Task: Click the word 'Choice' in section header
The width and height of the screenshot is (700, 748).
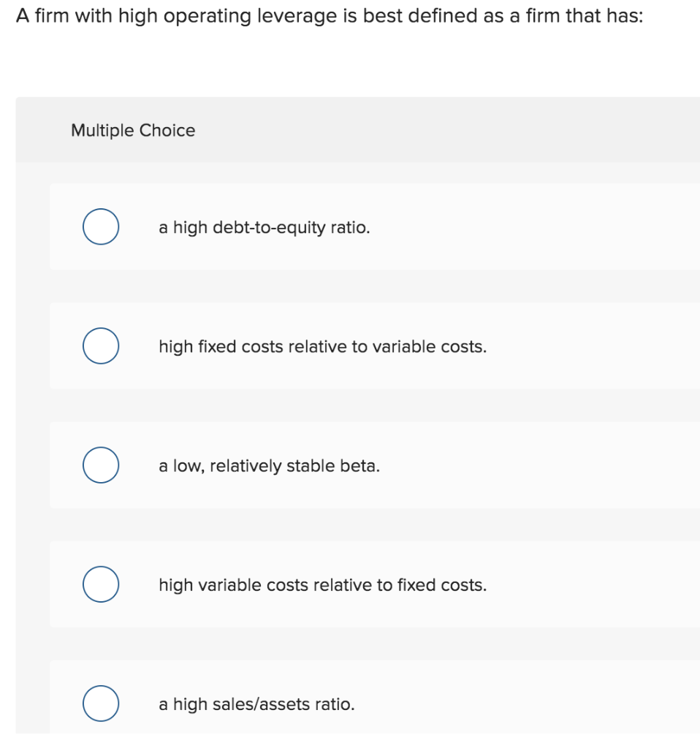Action: click(x=167, y=130)
